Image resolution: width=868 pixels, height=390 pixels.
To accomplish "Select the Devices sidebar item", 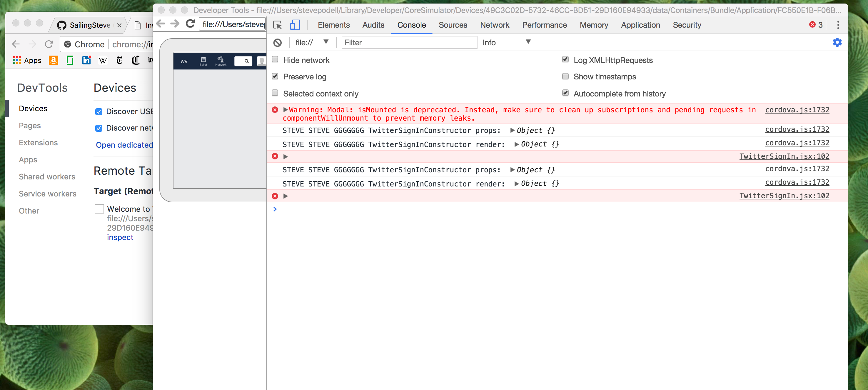I will tap(33, 108).
